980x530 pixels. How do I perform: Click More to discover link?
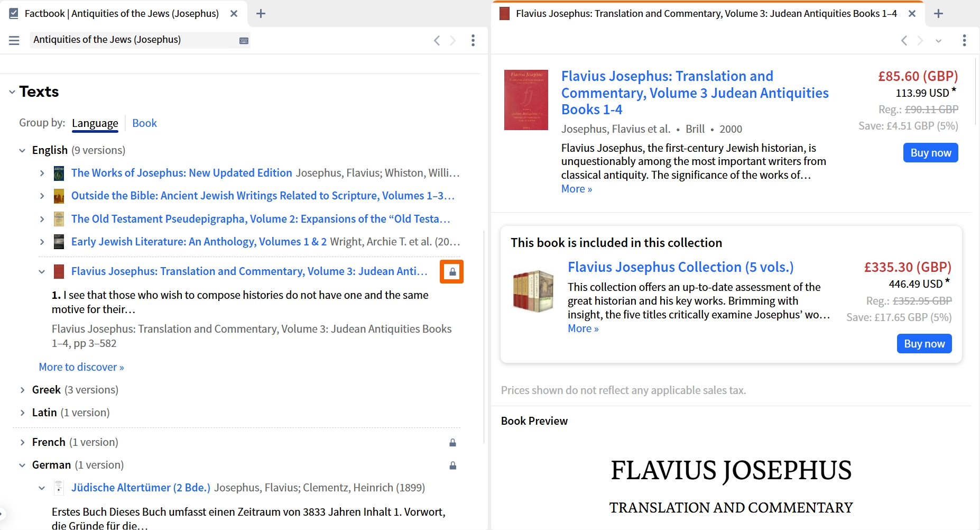click(x=81, y=367)
